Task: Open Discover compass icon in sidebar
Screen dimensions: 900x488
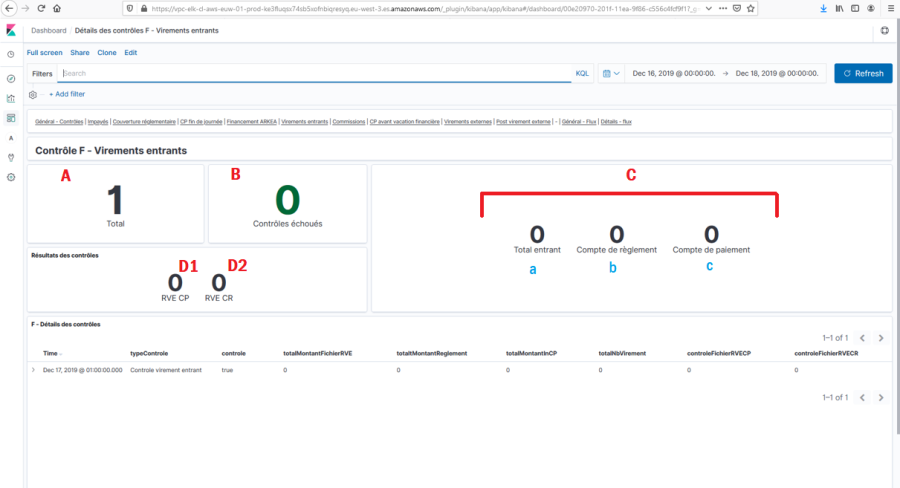Action: [x=11, y=78]
